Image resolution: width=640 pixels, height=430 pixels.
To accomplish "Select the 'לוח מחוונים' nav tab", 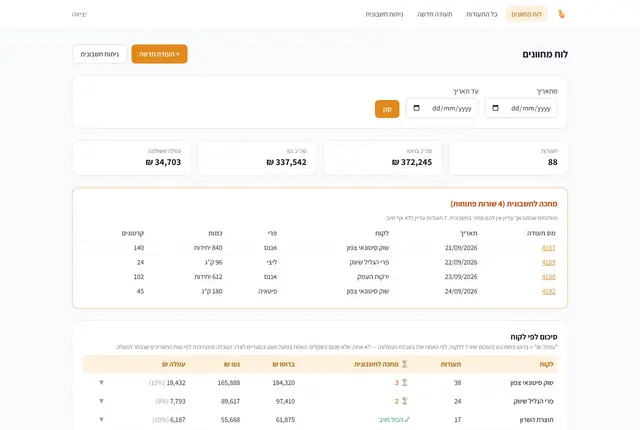I will (x=527, y=14).
